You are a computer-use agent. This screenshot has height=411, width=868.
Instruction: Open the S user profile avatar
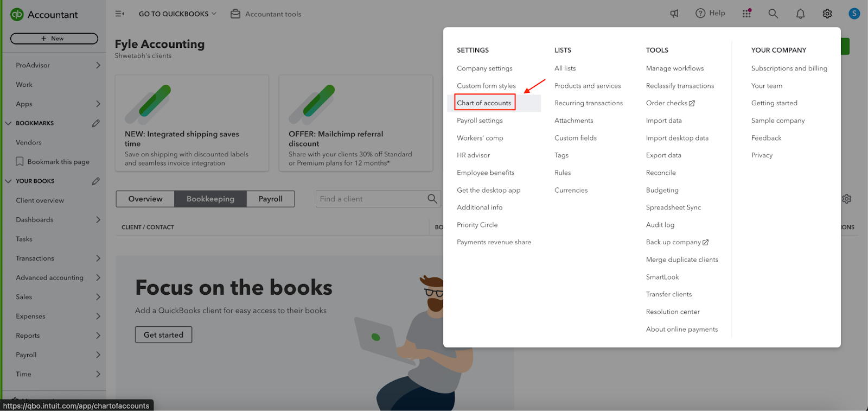[854, 14]
